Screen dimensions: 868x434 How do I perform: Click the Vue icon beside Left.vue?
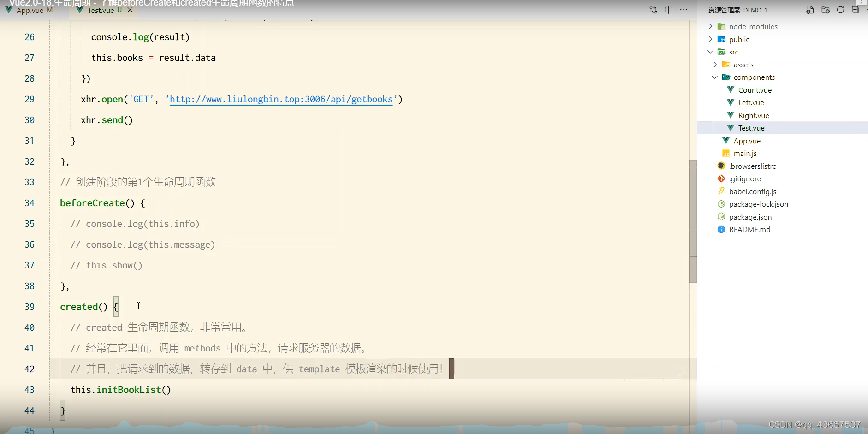(731, 102)
